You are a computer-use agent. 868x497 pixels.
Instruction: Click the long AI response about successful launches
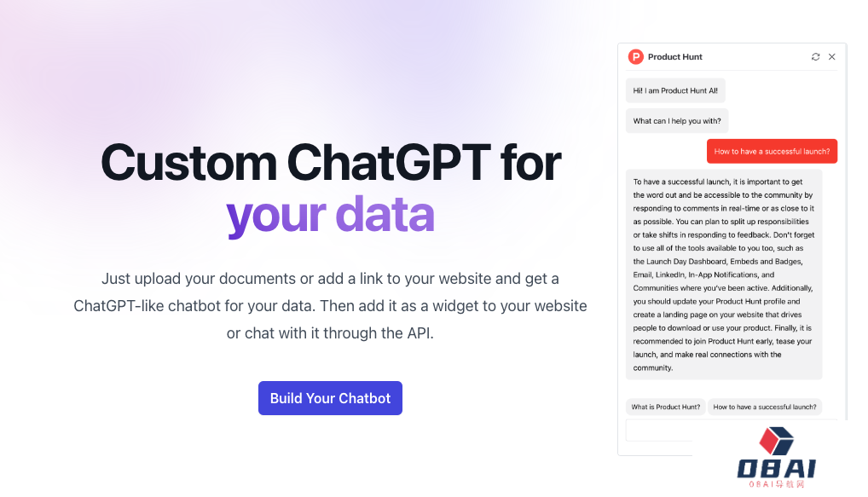tap(724, 273)
